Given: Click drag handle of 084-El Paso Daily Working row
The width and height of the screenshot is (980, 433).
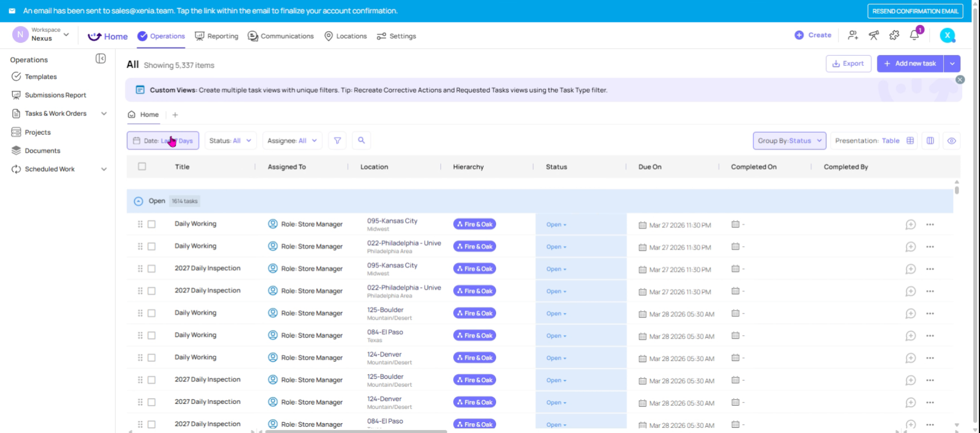Looking at the screenshot, I should point(140,335).
